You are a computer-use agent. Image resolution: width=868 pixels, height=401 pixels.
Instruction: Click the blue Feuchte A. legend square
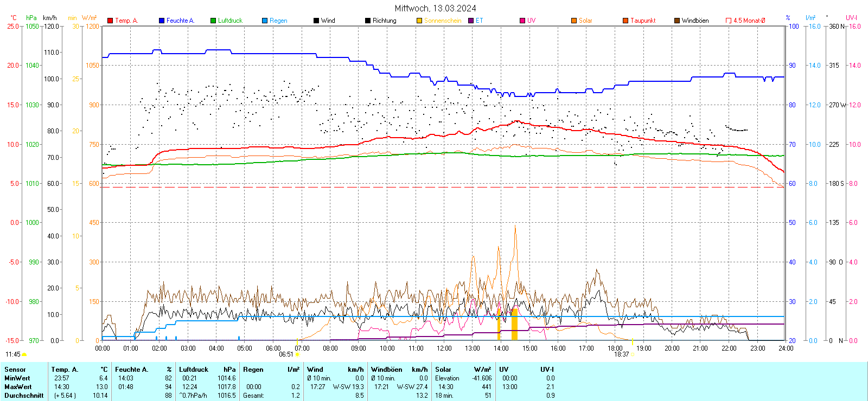162,21
